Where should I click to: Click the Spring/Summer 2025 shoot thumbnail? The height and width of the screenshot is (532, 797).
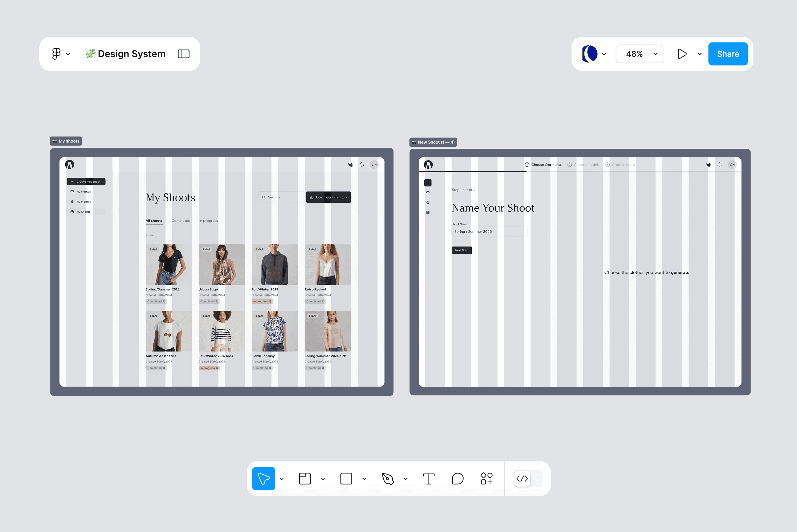click(x=168, y=264)
